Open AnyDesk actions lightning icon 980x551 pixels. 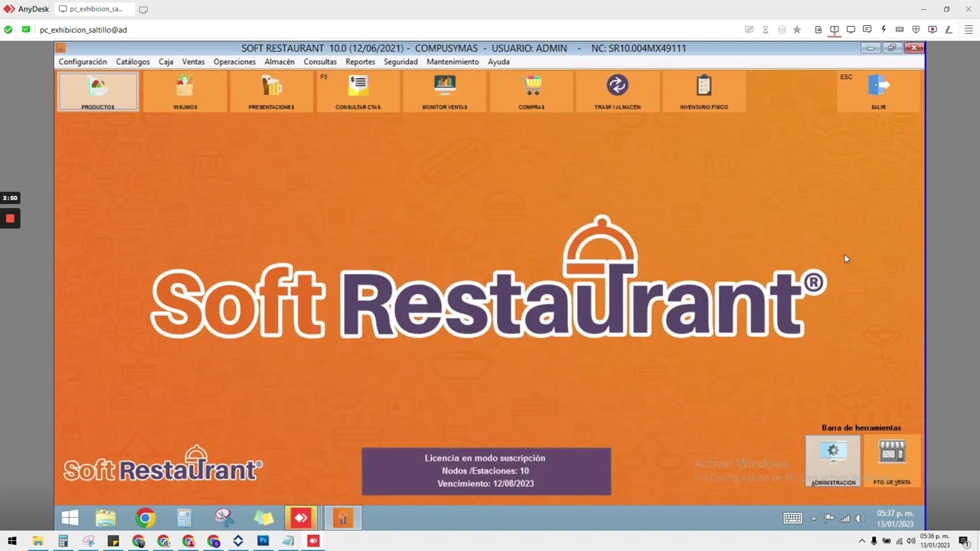(884, 30)
